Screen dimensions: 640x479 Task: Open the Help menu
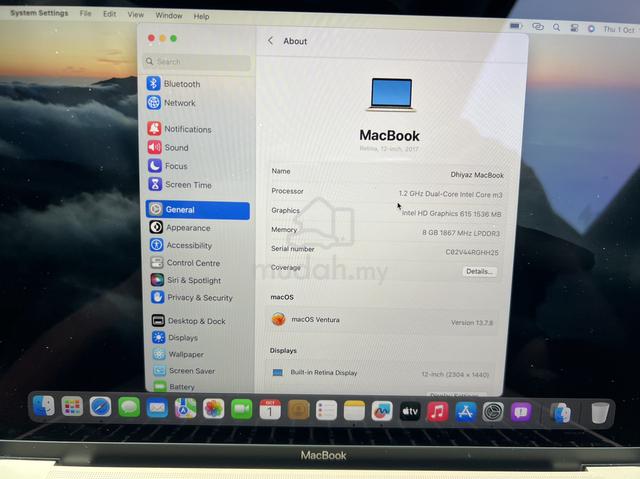[201, 16]
